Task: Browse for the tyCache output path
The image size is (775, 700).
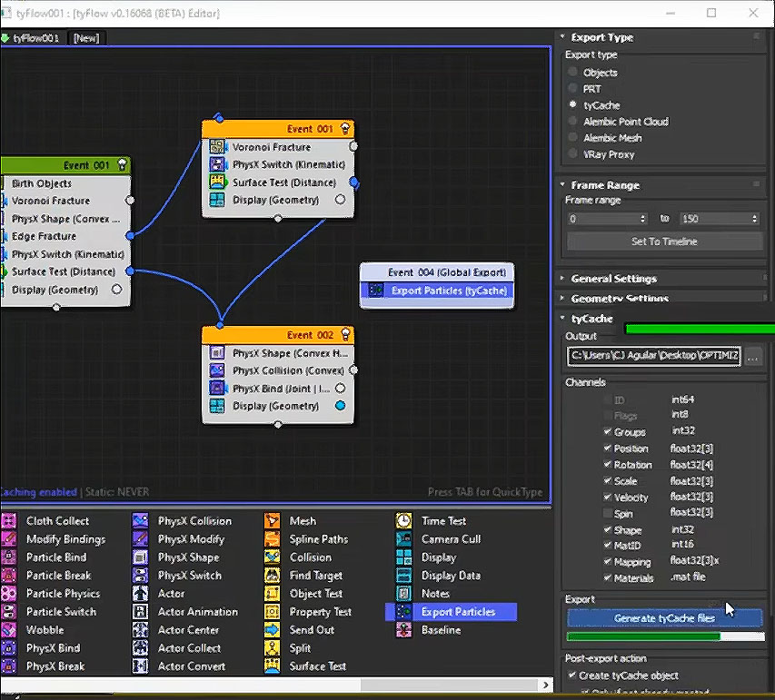Action: [x=753, y=356]
